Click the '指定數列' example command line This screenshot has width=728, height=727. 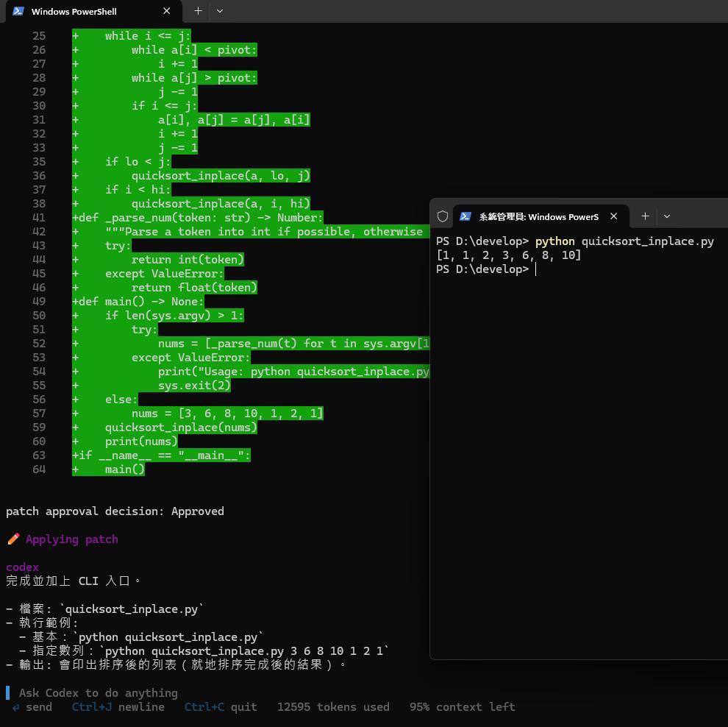pos(204,650)
